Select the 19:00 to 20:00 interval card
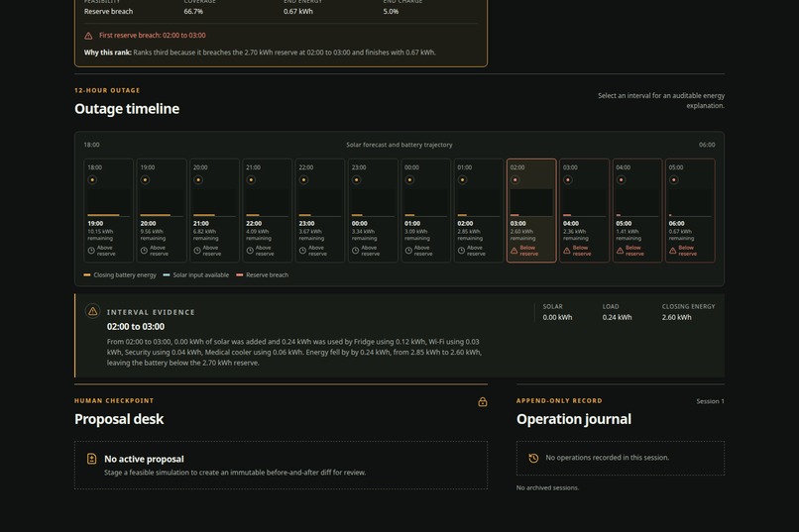Screen dimensions: 799x532 point(162,211)
